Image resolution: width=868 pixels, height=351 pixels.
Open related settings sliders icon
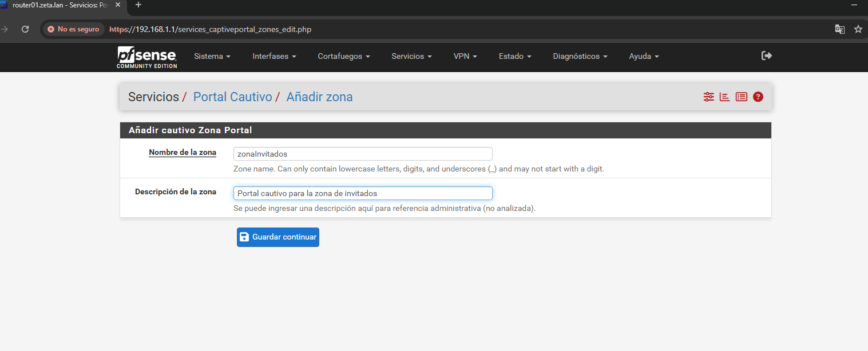click(709, 97)
